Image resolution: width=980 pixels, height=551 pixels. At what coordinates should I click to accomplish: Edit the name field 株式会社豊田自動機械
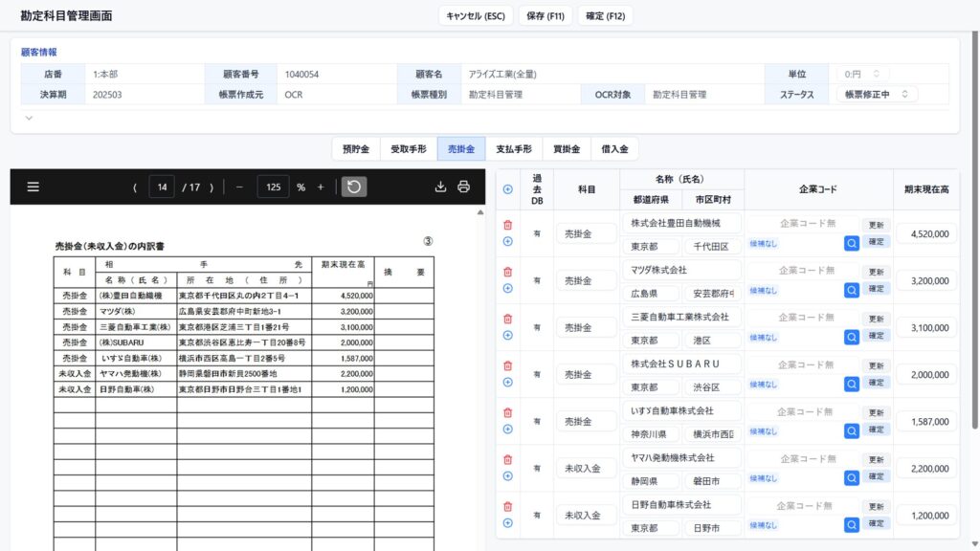click(x=681, y=223)
